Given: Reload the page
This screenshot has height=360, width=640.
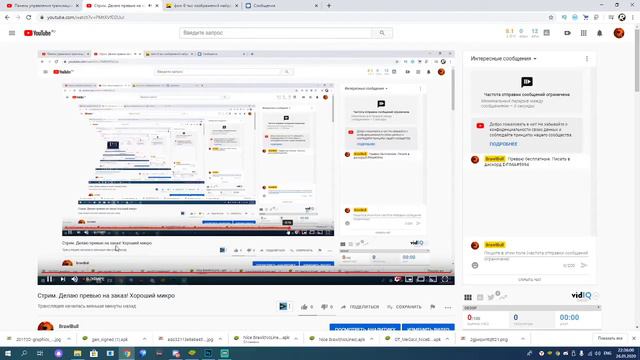Looking at the screenshot, I should click(x=29, y=18).
